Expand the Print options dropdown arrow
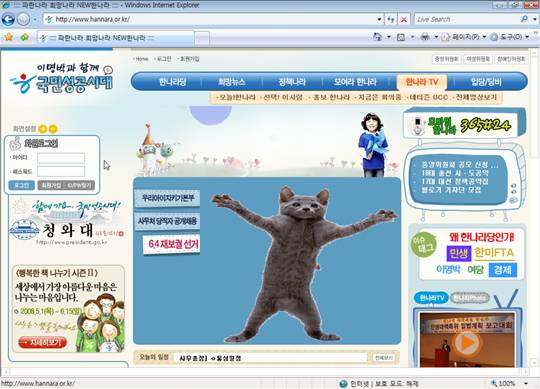 [x=436, y=37]
